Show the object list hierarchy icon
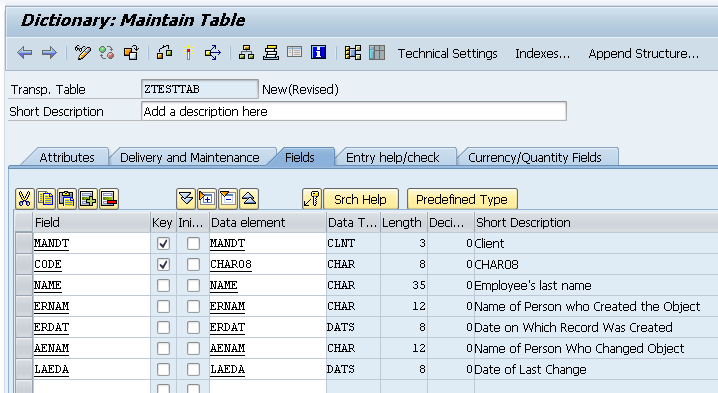Viewport: 718px width, 393px height. point(246,53)
